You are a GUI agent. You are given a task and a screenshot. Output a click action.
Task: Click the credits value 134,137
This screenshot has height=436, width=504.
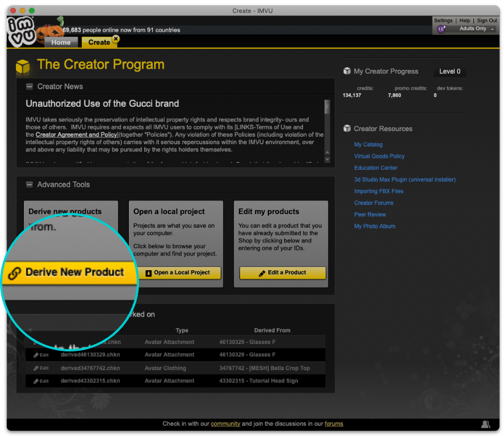tap(352, 95)
